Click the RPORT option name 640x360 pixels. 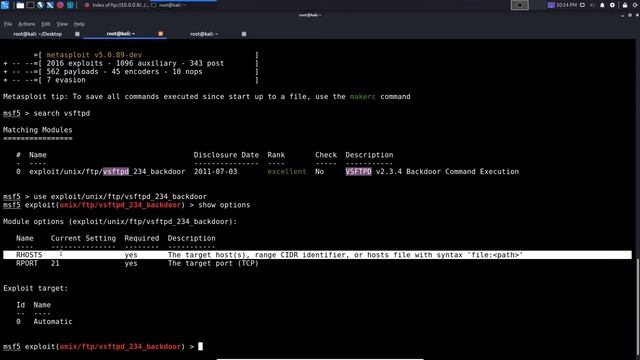tap(27, 264)
